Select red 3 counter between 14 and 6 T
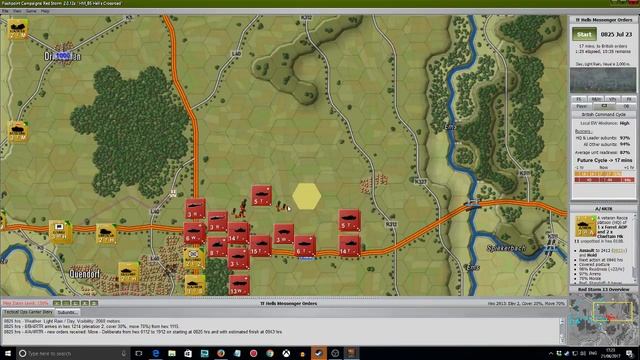Viewport: 640px width, 360px height. tap(284, 234)
